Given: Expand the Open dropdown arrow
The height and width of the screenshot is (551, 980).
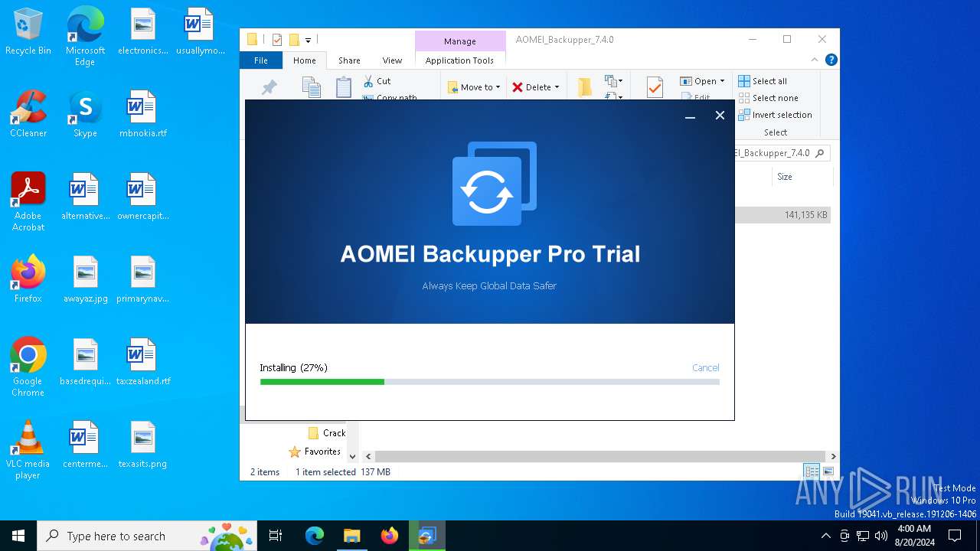Looking at the screenshot, I should pos(722,81).
